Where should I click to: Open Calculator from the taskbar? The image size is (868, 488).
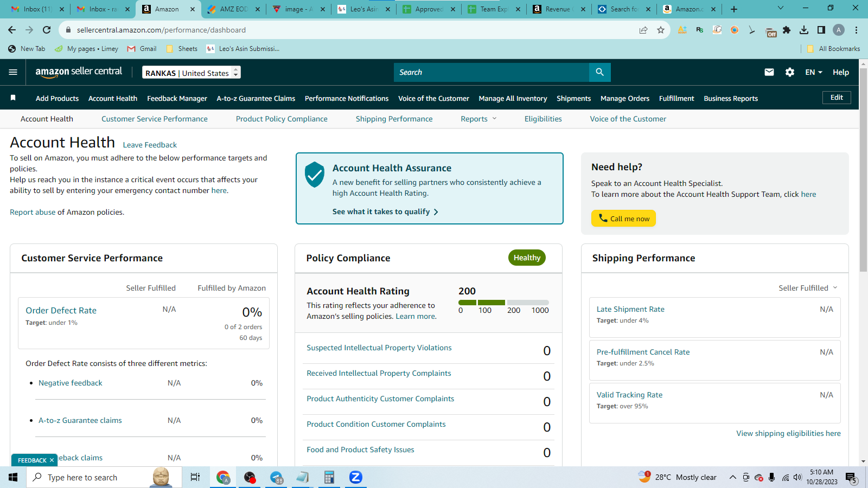pos(329,477)
